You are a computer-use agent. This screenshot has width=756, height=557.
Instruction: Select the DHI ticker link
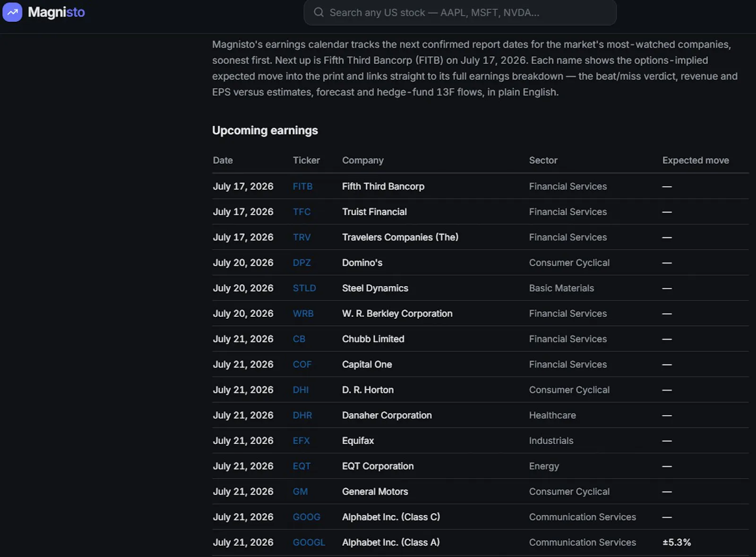[x=301, y=390]
